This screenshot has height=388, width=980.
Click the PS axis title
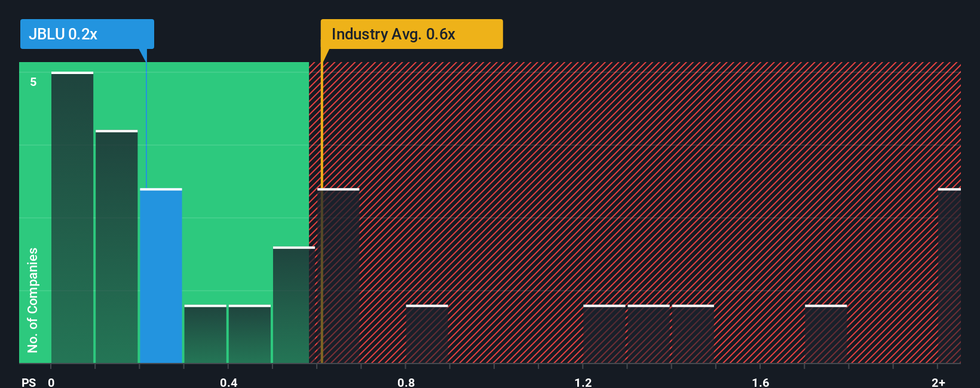[x=29, y=382]
